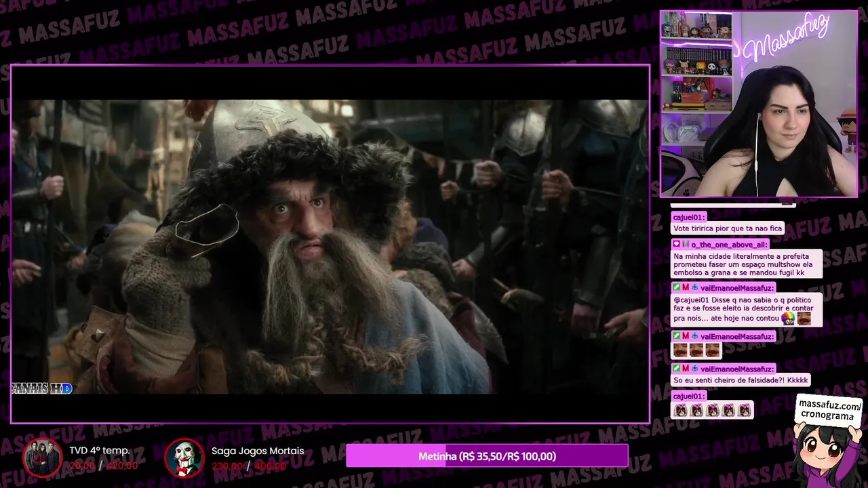The height and width of the screenshot is (488, 868).
Task: Click the Metinha R$ 35,50/R$ 100,00 goal bar
Action: pyautogui.click(x=487, y=456)
